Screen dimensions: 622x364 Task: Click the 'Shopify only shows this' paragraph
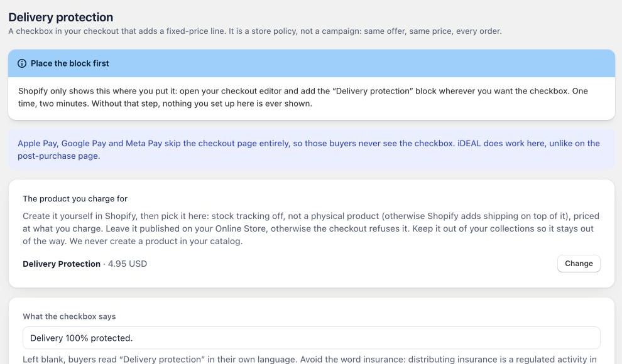(x=303, y=97)
